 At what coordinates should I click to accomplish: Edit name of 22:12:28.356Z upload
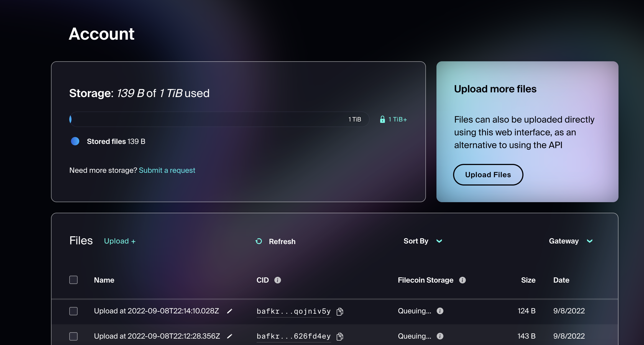[229, 336]
